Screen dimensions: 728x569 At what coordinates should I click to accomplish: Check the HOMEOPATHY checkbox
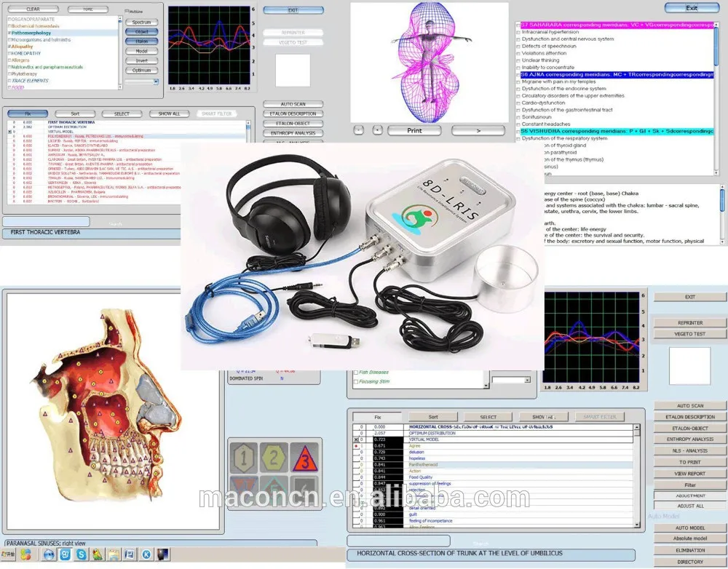pyautogui.click(x=9, y=53)
